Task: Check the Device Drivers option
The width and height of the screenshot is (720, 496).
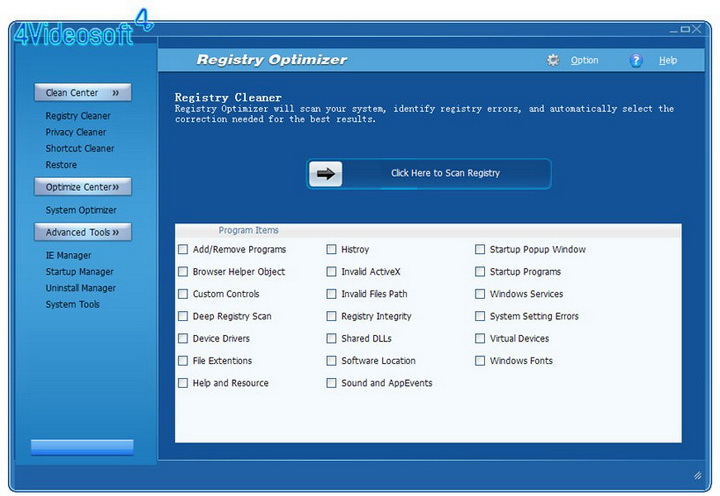Action: (x=183, y=338)
